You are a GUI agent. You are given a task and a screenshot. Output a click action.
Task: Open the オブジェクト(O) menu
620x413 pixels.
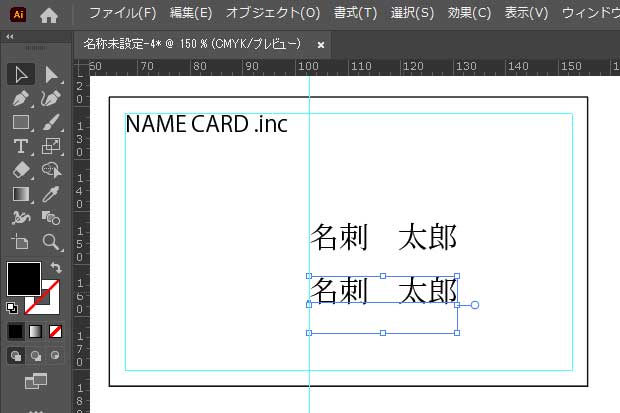tap(273, 13)
